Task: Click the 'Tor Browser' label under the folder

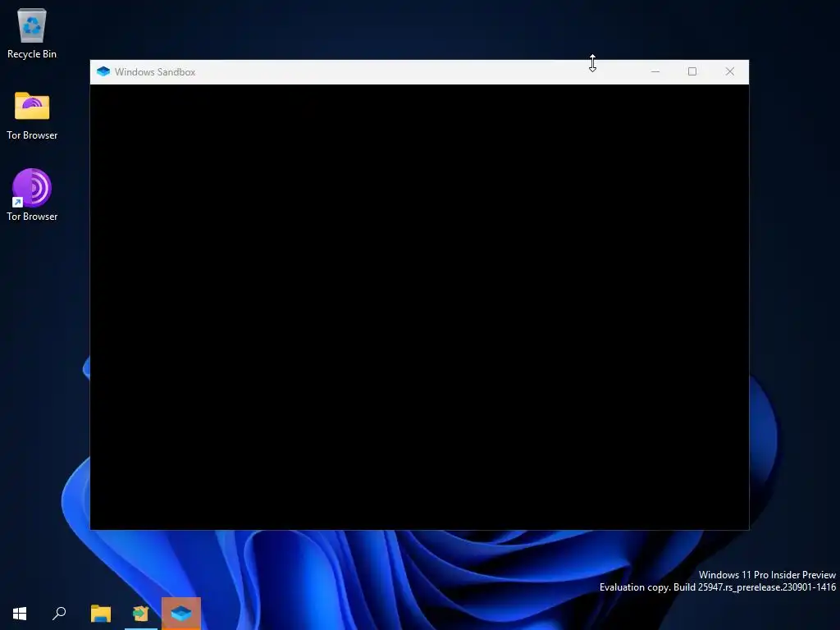Action: click(32, 135)
